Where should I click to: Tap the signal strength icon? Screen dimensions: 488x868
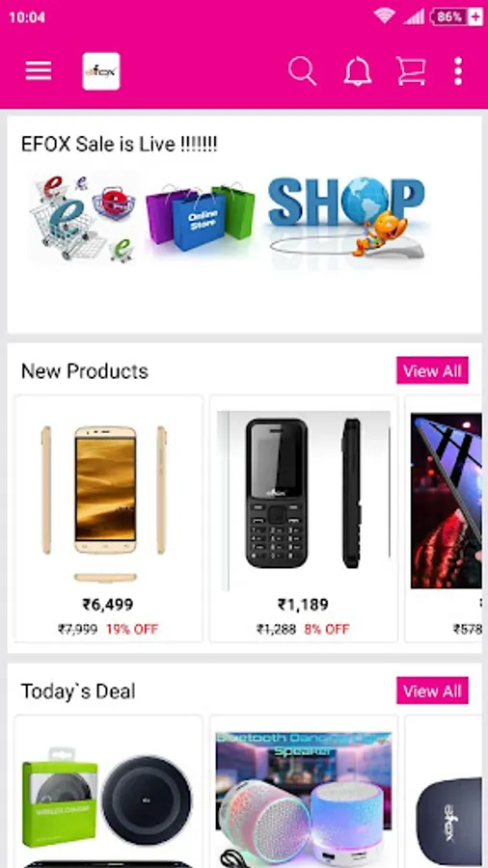pyautogui.click(x=414, y=16)
